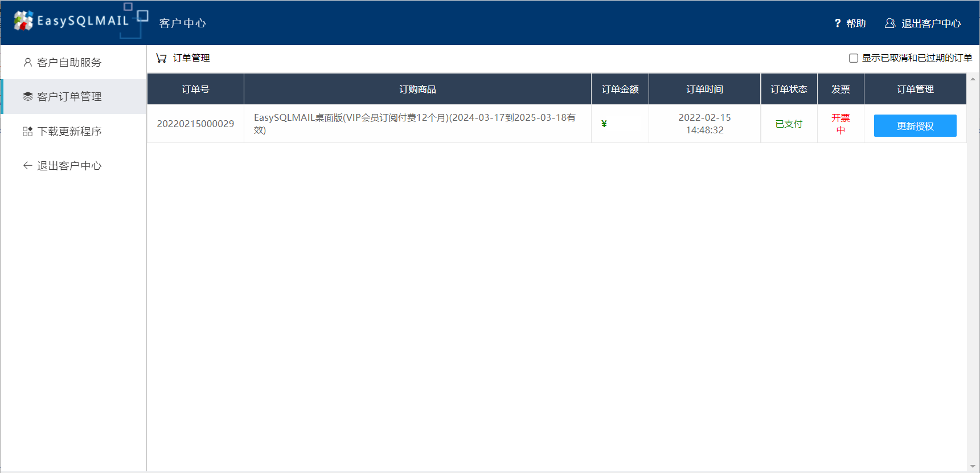This screenshot has height=473, width=980.
Task: Click the EasySQLMAIL桌面版 product description cell
Action: pyautogui.click(x=417, y=124)
